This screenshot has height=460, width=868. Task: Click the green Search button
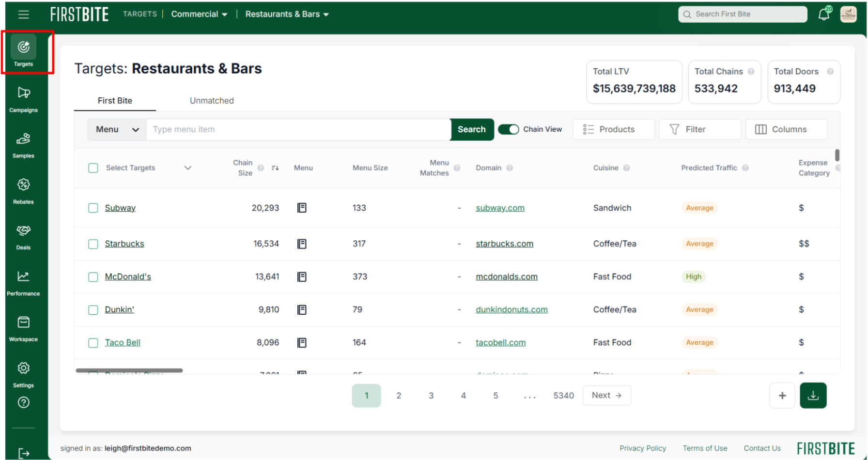[472, 129]
